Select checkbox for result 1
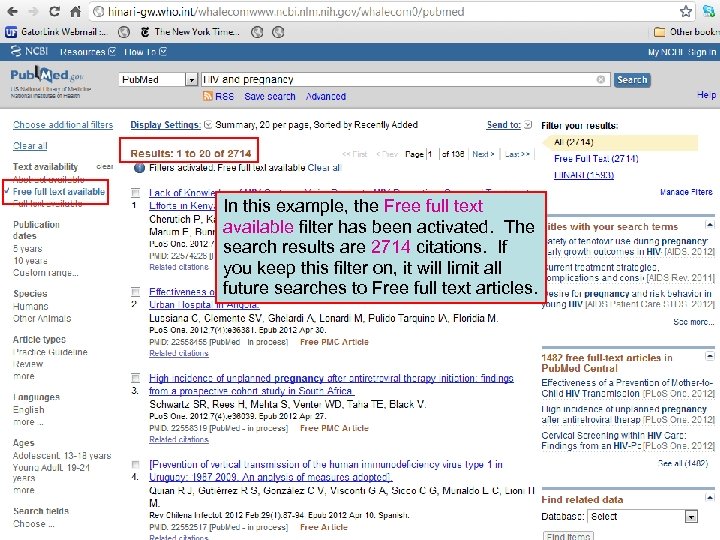The height and width of the screenshot is (540, 720). coord(135,192)
